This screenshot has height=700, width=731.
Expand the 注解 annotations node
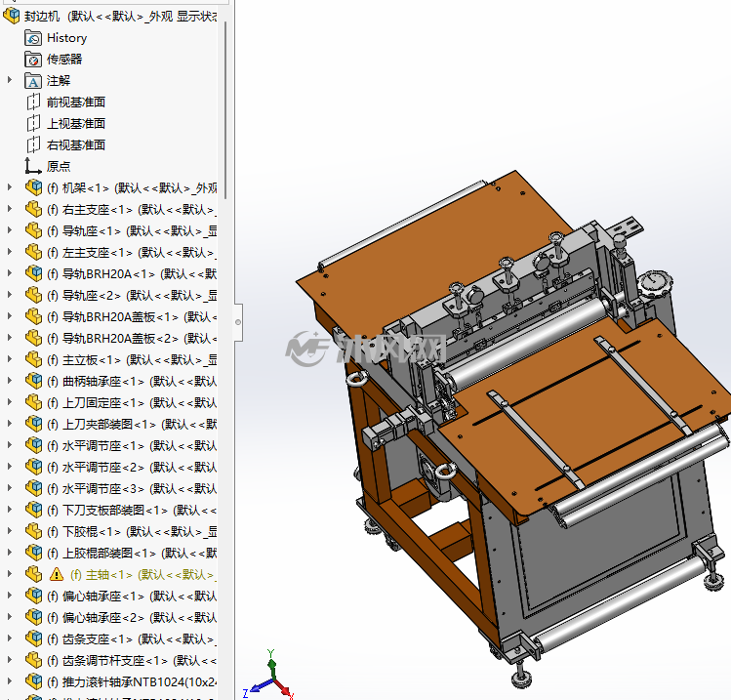coord(10,80)
